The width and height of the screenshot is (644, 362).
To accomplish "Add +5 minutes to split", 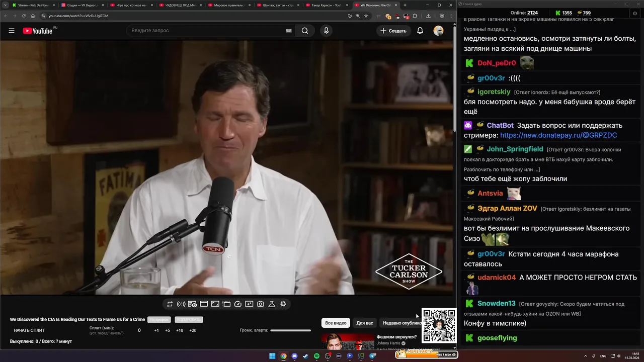I will tap(168, 330).
